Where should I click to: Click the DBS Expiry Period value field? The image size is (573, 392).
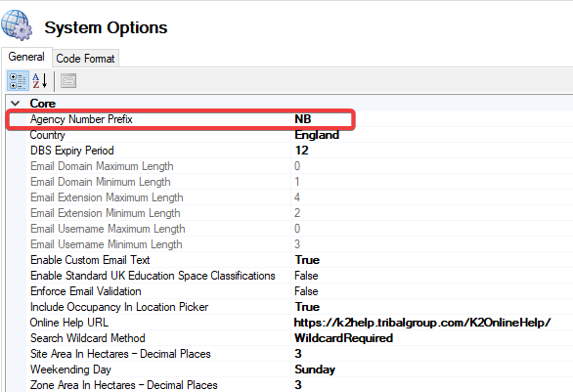tap(432, 151)
